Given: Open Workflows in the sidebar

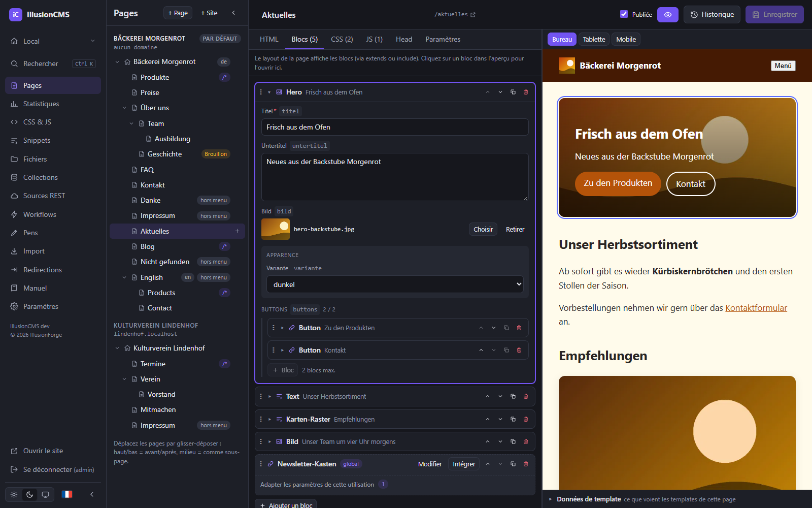Looking at the screenshot, I should point(53,214).
